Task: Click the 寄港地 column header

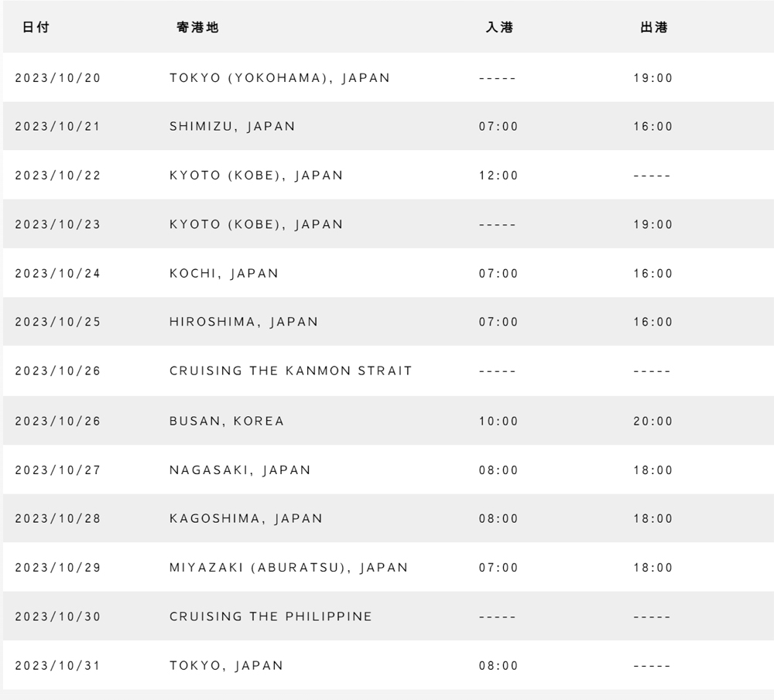Action: point(198,27)
